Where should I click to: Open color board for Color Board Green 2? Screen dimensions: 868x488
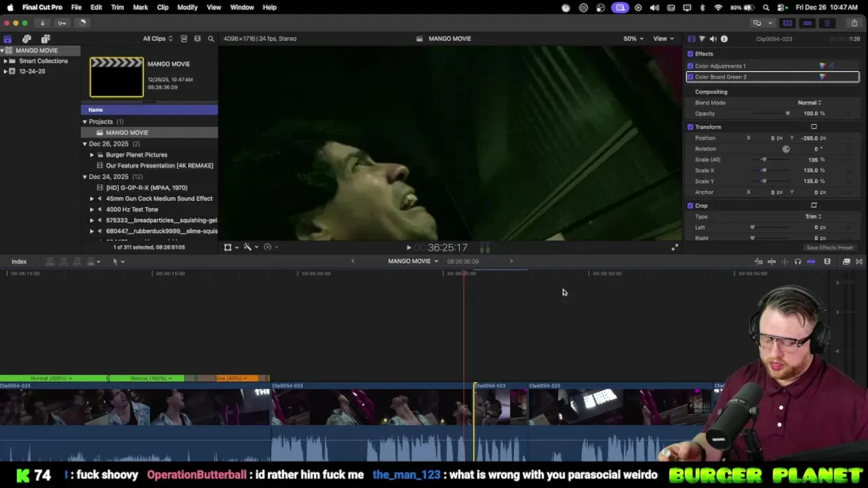tap(823, 77)
